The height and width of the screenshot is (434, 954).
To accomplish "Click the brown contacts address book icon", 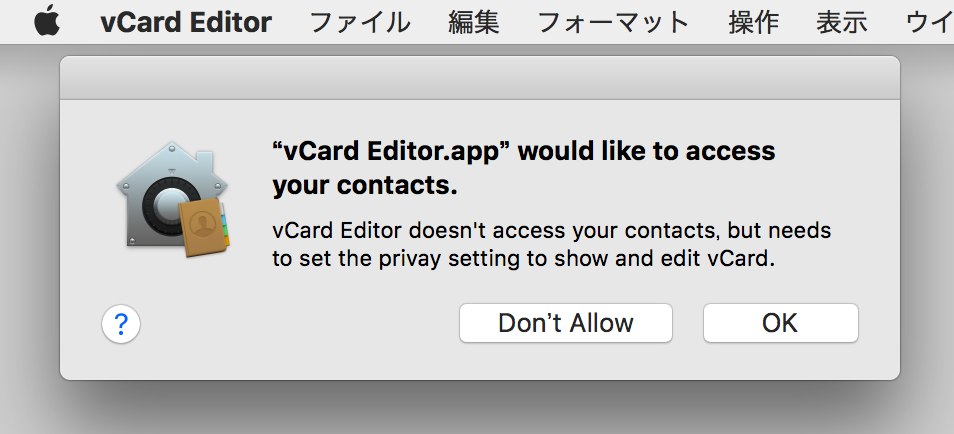I will point(204,226).
